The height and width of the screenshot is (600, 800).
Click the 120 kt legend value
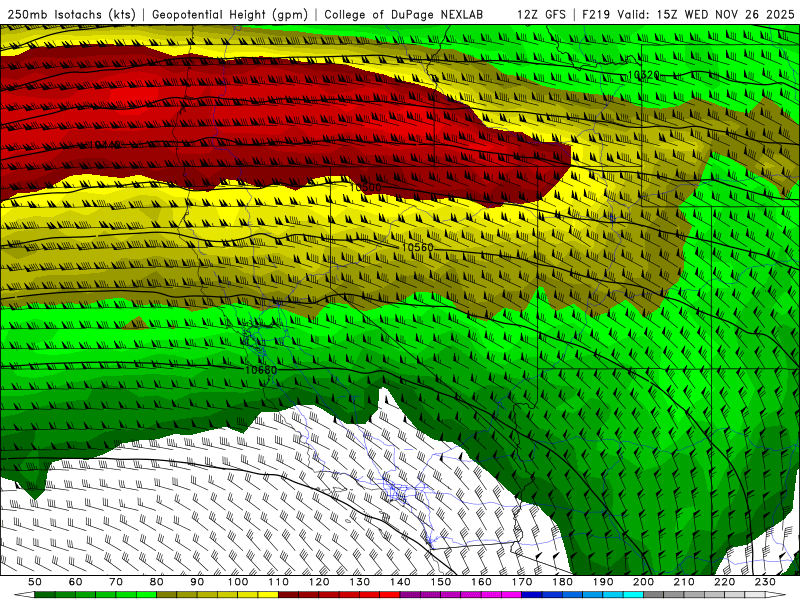point(319,582)
